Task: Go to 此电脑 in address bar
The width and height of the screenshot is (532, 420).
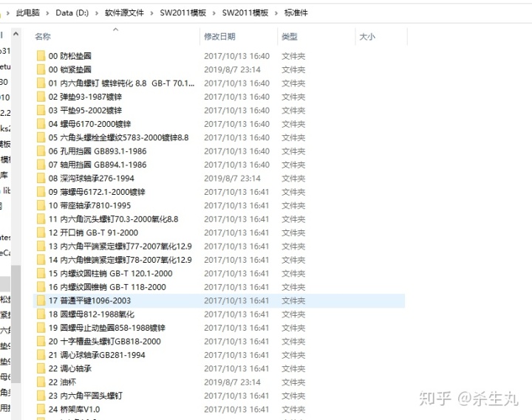Action: pyautogui.click(x=28, y=13)
